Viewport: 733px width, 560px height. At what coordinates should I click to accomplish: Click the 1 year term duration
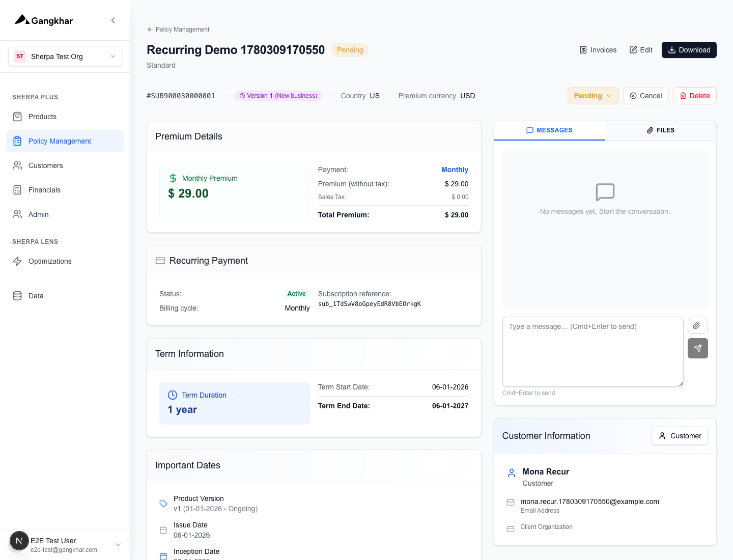coord(182,410)
